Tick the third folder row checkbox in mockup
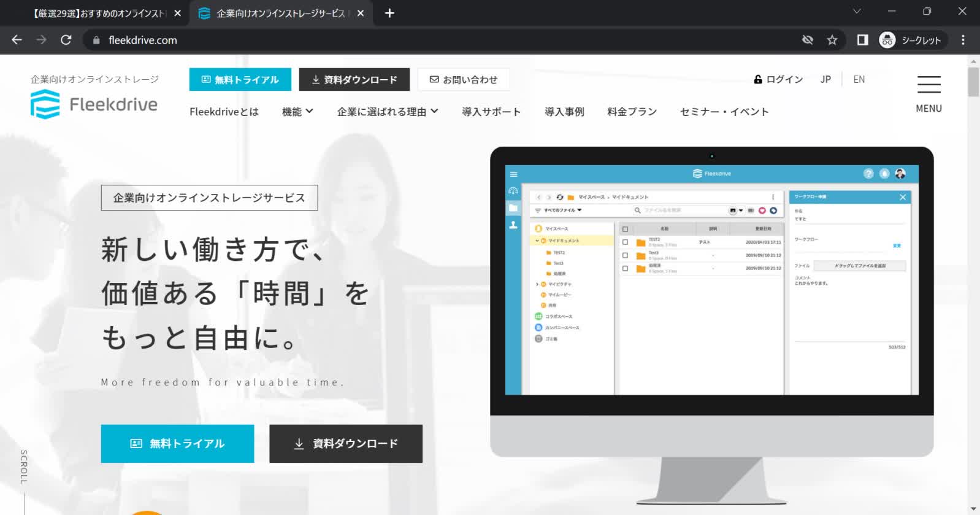This screenshot has height=515, width=980. pos(625,268)
